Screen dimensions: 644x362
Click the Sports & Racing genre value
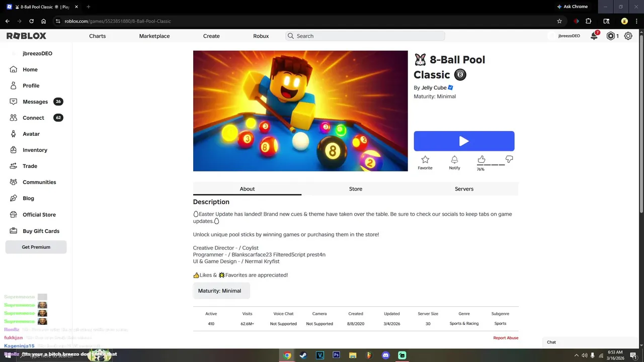[x=464, y=323]
